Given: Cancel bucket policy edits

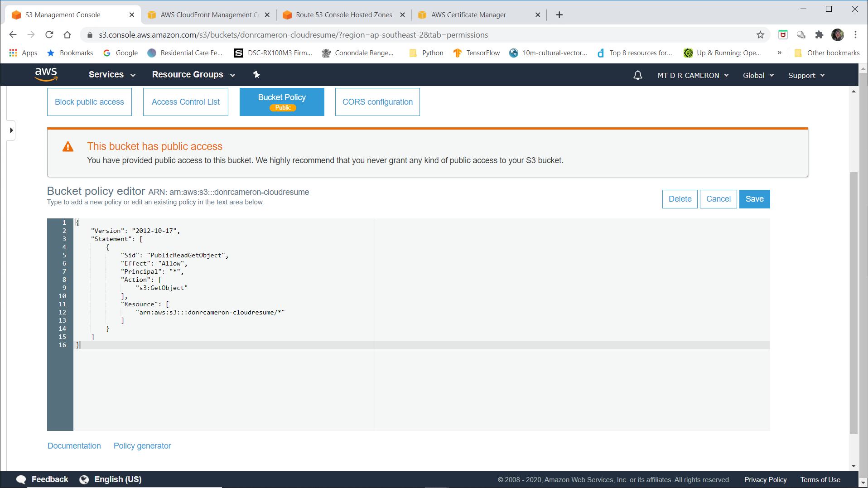Looking at the screenshot, I should (x=718, y=199).
